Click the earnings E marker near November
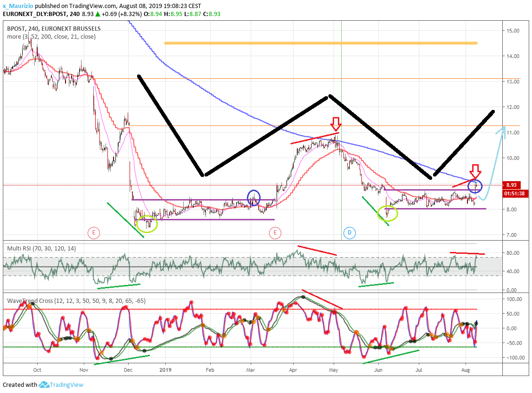The height and width of the screenshot is (393, 532). tap(94, 232)
